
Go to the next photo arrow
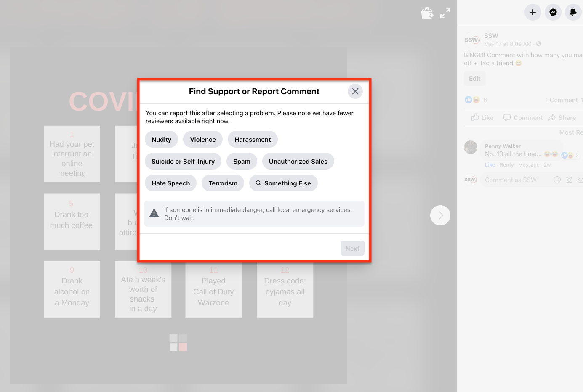[440, 215]
